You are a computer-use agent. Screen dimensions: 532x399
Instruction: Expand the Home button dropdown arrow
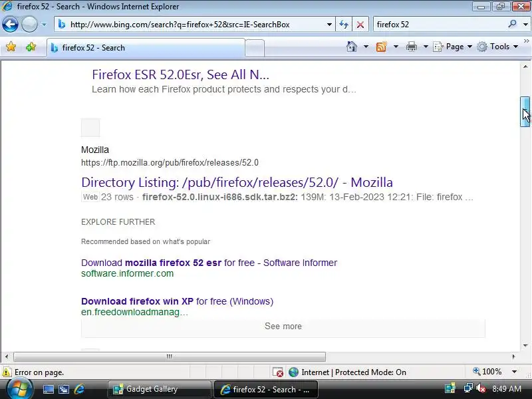366,47
